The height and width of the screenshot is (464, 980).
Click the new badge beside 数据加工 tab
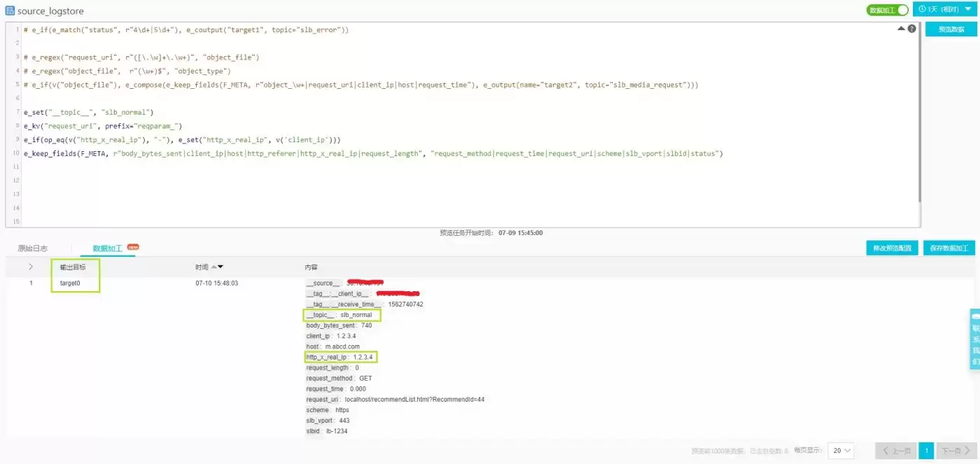(x=133, y=247)
